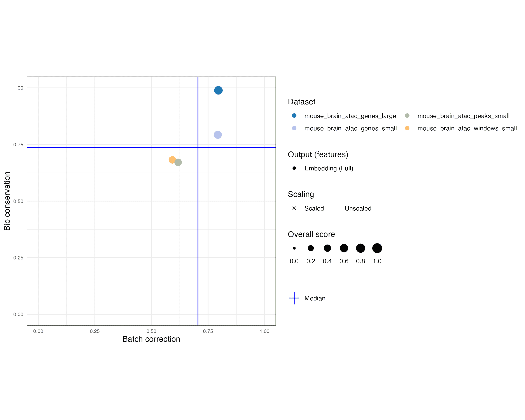Click the Scaled cross marker icon
Image resolution: width=525 pixels, height=420 pixels.
click(294, 208)
